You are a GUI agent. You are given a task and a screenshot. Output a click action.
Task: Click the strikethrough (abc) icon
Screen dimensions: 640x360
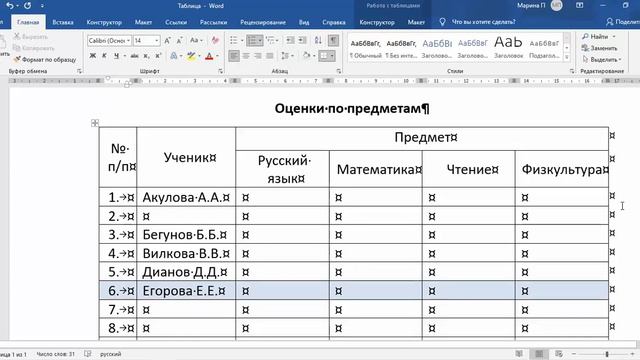134,56
